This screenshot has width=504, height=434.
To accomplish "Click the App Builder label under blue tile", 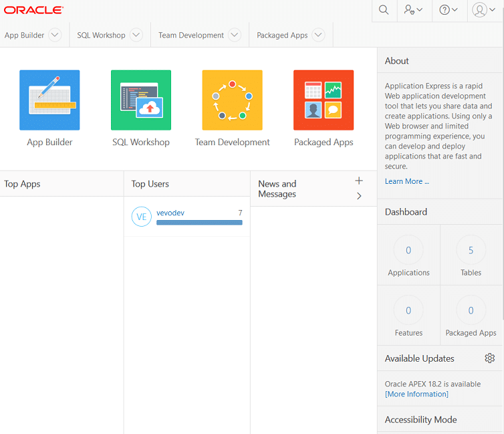I will [49, 142].
